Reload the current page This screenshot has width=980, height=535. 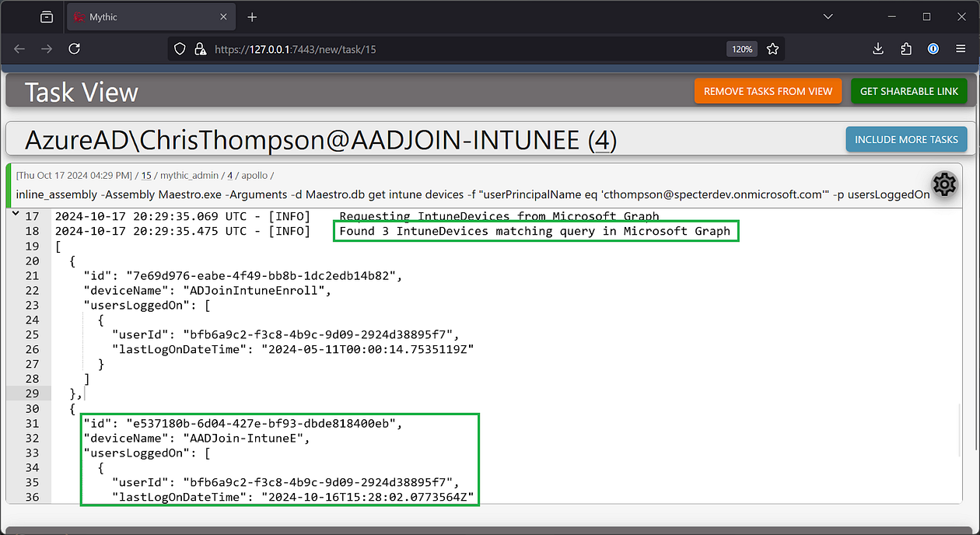coord(74,49)
